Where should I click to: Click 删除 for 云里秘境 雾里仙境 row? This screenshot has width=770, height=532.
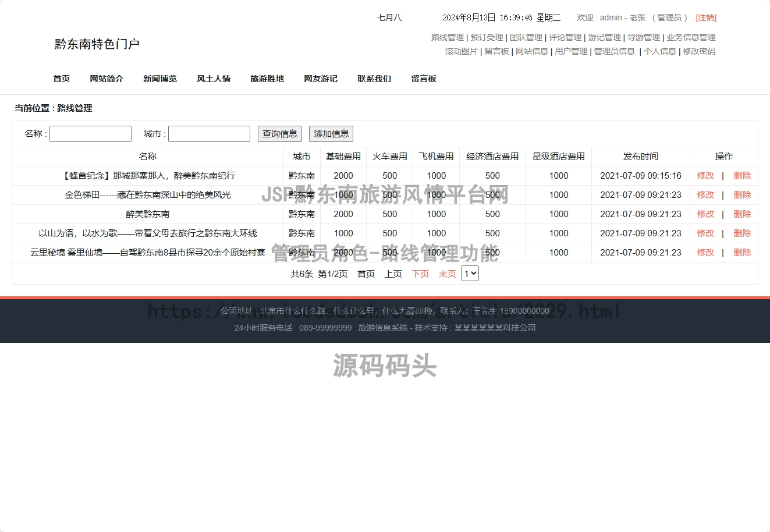[742, 253]
